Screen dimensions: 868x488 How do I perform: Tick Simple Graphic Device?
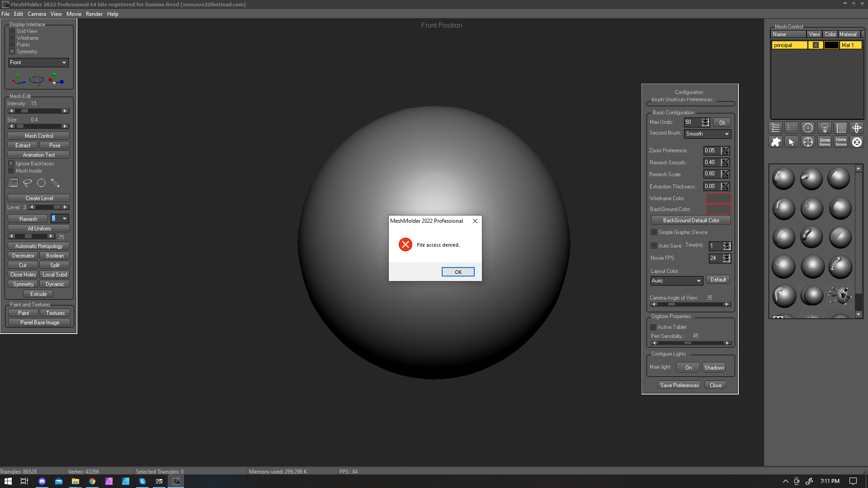point(654,232)
